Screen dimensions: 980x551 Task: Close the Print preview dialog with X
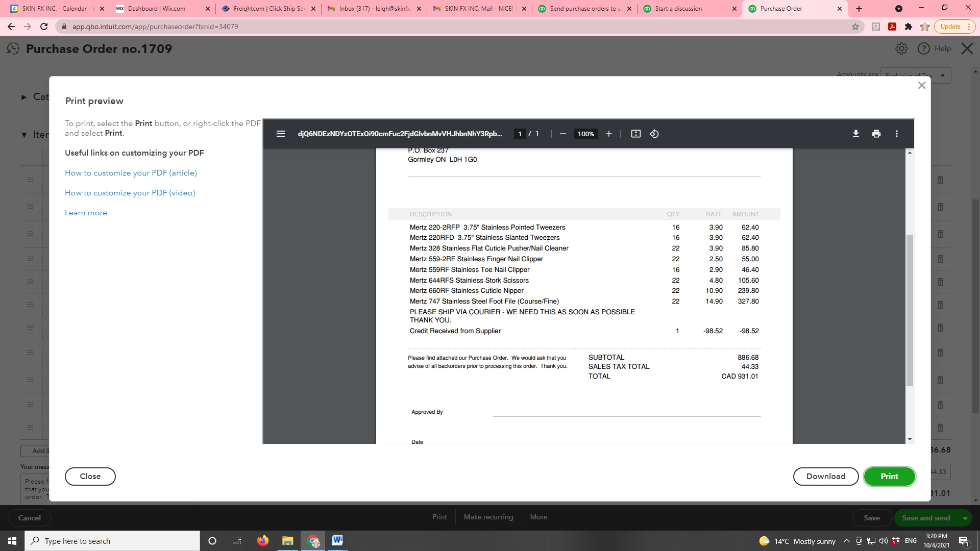coord(921,85)
